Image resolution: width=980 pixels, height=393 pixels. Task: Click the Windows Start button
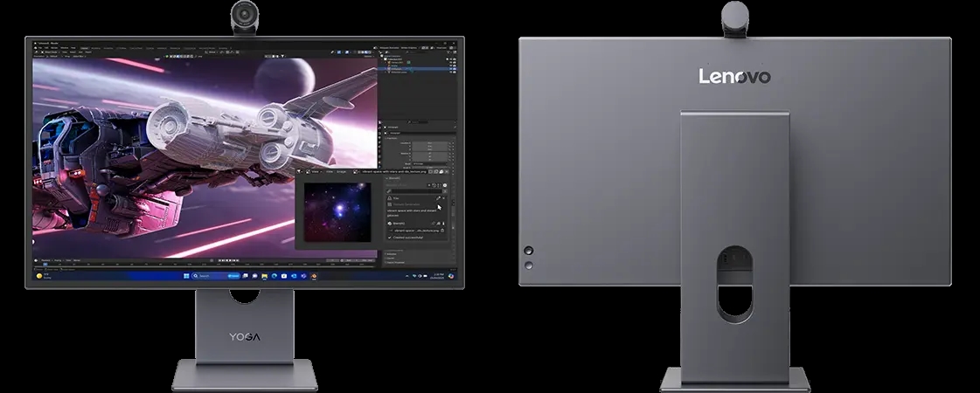[185, 276]
